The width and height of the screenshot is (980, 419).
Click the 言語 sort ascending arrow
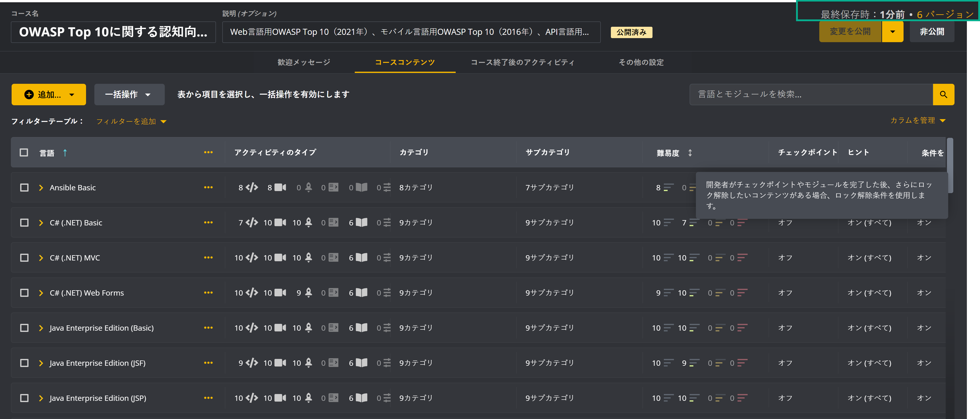click(65, 153)
